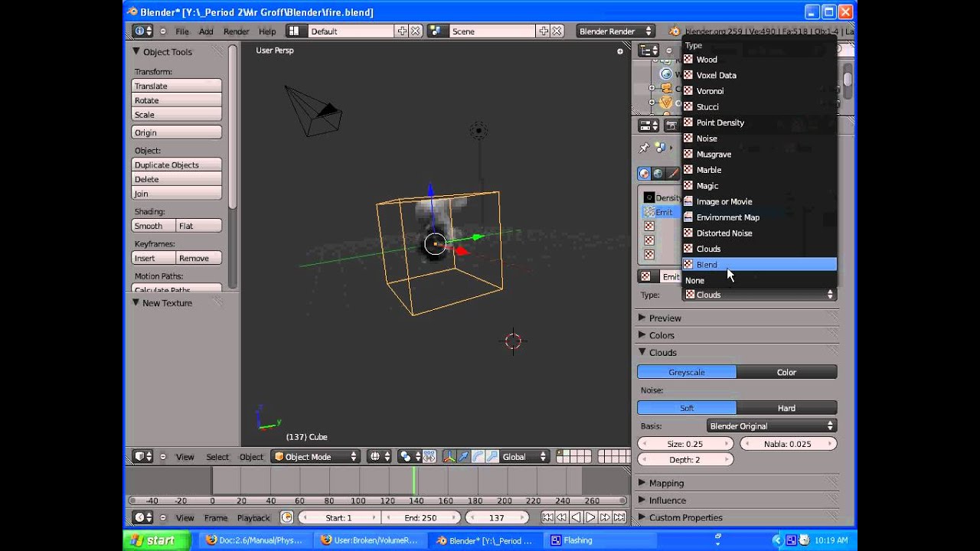Click Duplicate Objects button
Image resolution: width=980 pixels, height=551 pixels.
click(x=177, y=165)
